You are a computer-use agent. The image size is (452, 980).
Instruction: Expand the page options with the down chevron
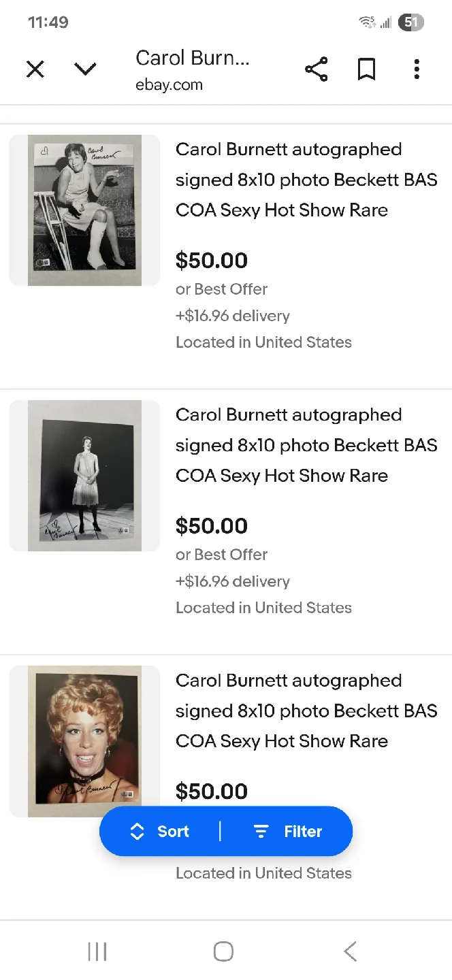coord(85,69)
